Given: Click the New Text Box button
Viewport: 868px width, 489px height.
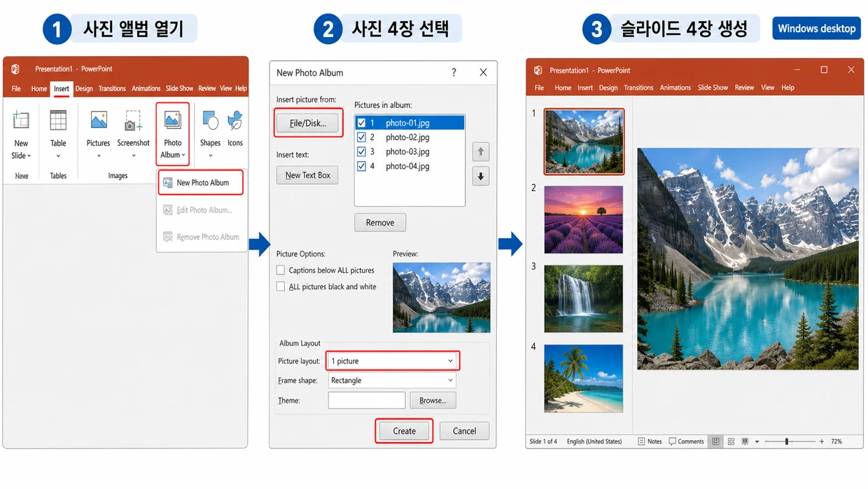Looking at the screenshot, I should [x=307, y=175].
